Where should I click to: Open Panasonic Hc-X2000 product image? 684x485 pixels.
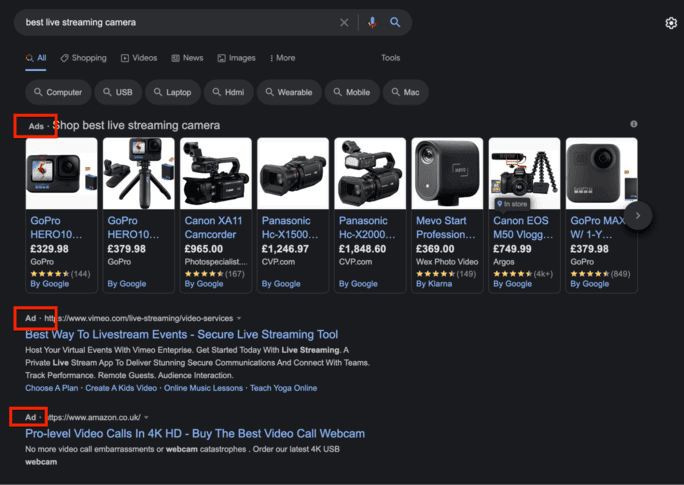370,174
